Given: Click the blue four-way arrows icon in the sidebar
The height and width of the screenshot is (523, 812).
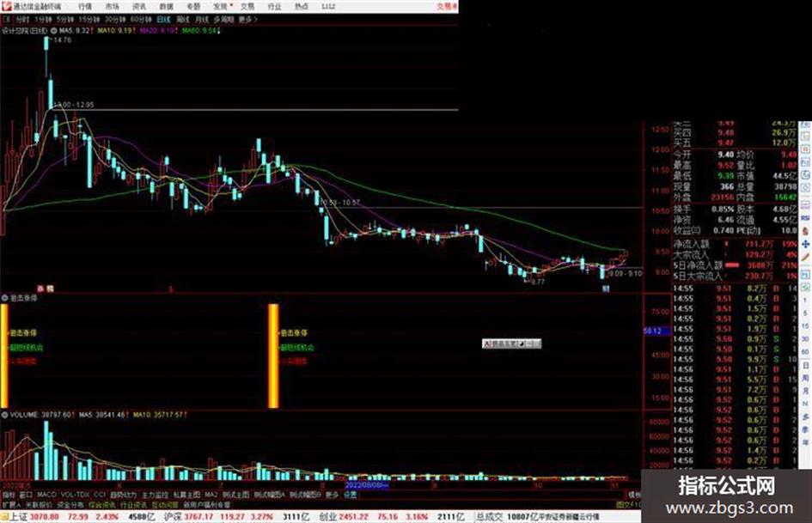Looking at the screenshot, I should coord(805,244).
